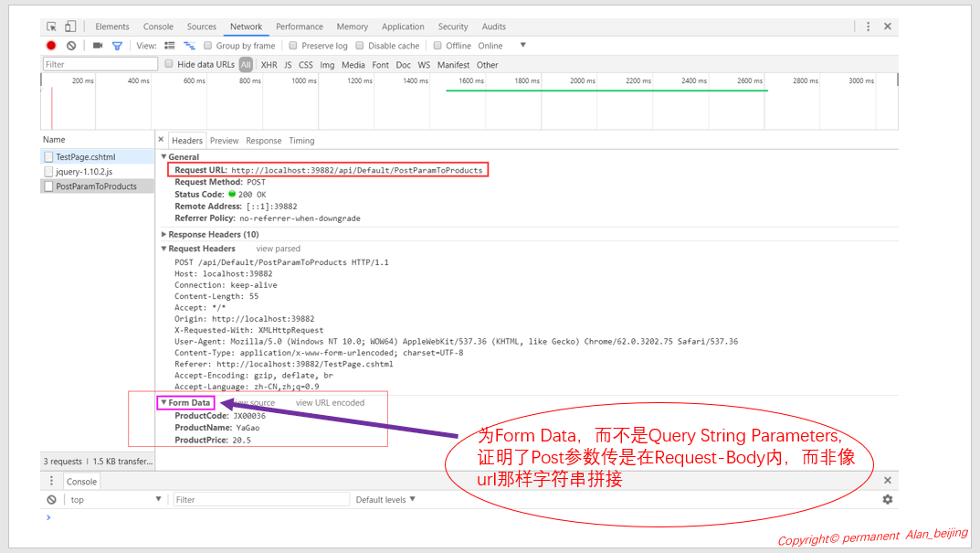The height and width of the screenshot is (553, 980).
Task: Enable Preserve log checkbox
Action: 293,46
